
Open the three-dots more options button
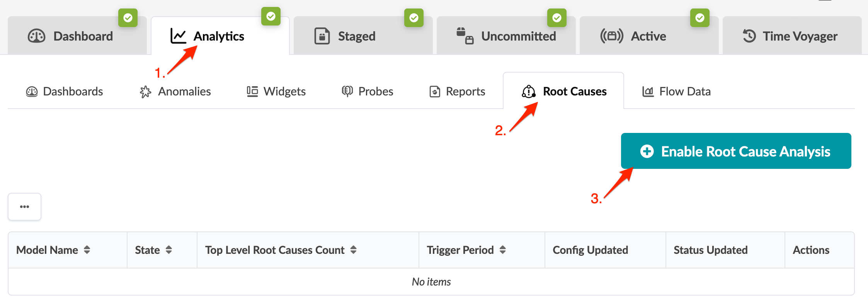coord(25,207)
